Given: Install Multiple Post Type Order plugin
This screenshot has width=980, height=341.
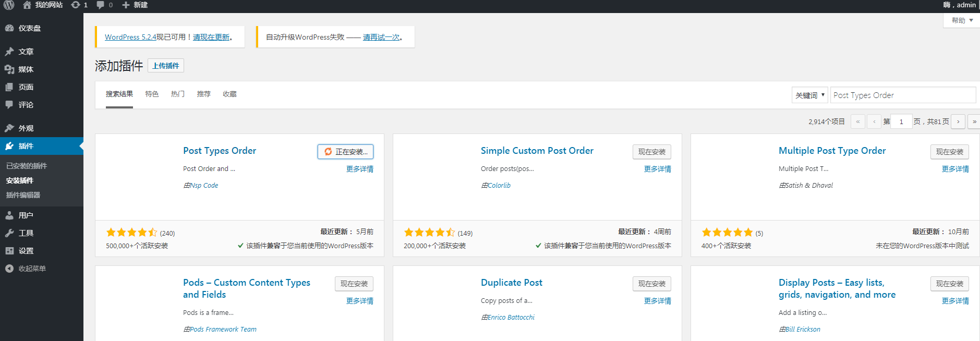Looking at the screenshot, I should (950, 152).
